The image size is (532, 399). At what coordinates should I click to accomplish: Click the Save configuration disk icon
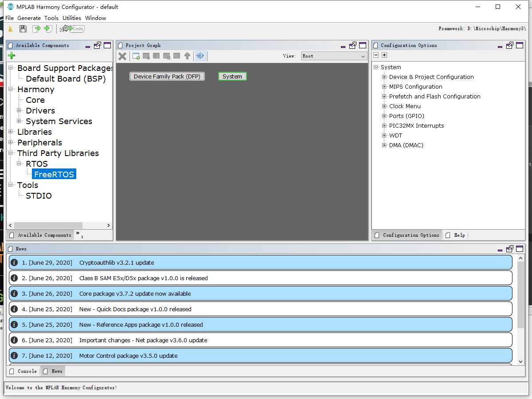23,29
